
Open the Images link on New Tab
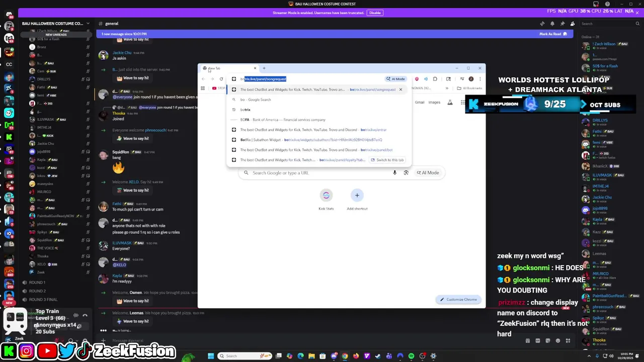[x=434, y=102]
